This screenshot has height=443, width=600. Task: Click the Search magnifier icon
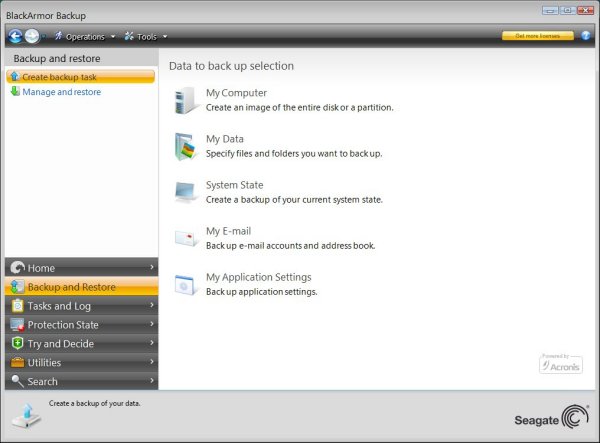point(17,381)
